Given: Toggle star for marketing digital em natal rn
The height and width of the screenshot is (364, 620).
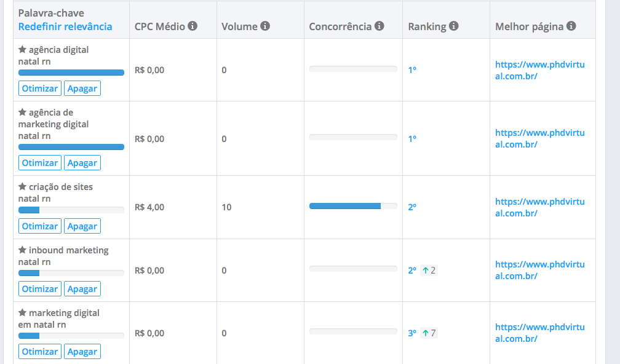Looking at the screenshot, I should pos(23,312).
